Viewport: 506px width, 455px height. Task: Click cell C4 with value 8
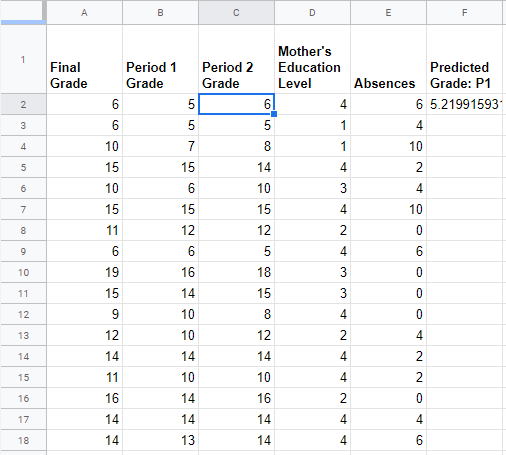click(236, 146)
